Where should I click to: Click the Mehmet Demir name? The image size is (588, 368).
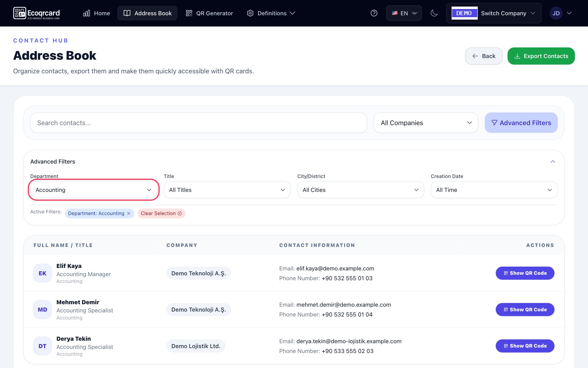[78, 302]
